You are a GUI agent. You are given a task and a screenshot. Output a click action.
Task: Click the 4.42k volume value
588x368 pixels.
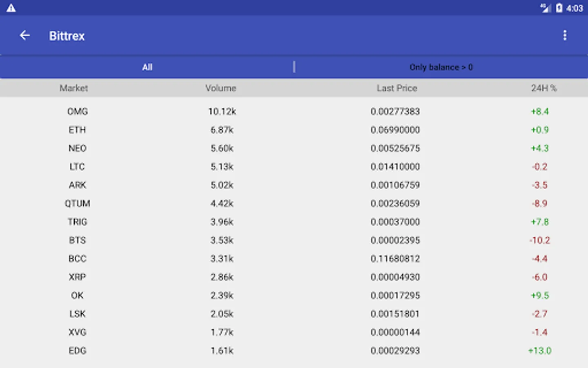[x=222, y=203]
